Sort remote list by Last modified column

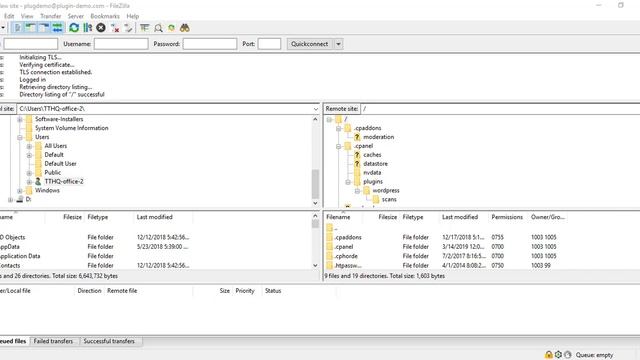click(x=460, y=217)
